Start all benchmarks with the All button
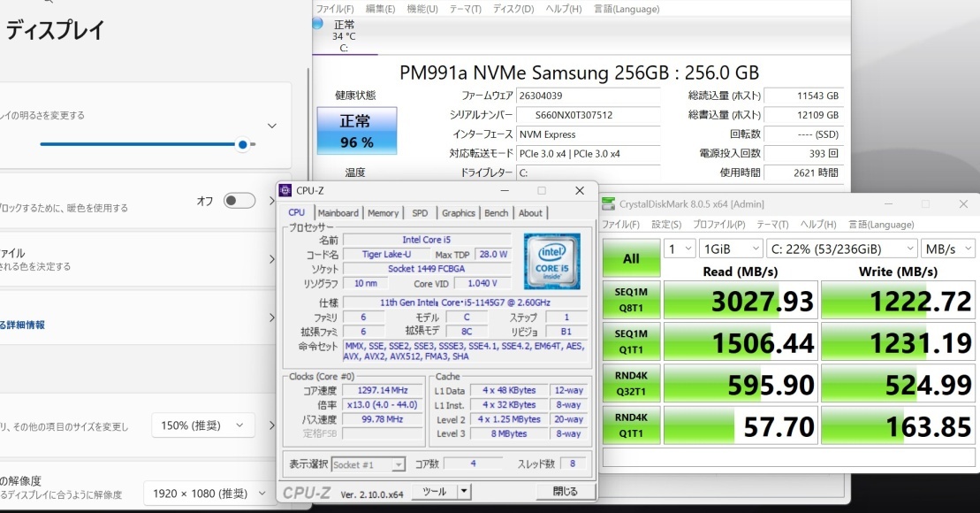Screen dimensions: 980x513 pyautogui.click(x=631, y=259)
